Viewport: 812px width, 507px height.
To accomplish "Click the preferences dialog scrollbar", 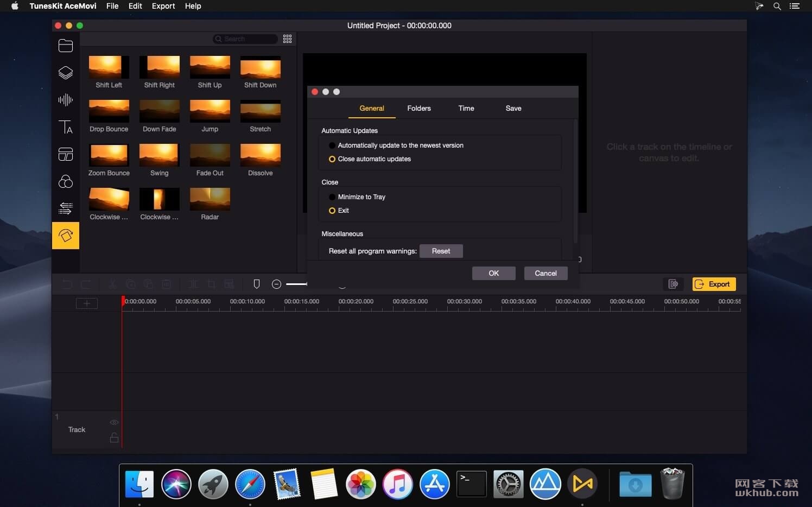I will point(575,181).
